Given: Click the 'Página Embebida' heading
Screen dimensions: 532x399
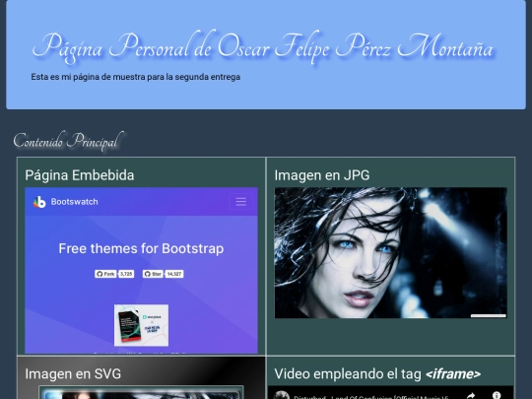Looking at the screenshot, I should (80, 175).
